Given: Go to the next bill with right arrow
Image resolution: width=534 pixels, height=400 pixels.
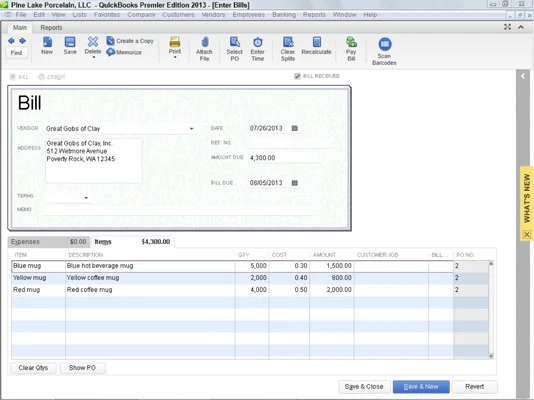Looking at the screenshot, I should [x=22, y=41].
